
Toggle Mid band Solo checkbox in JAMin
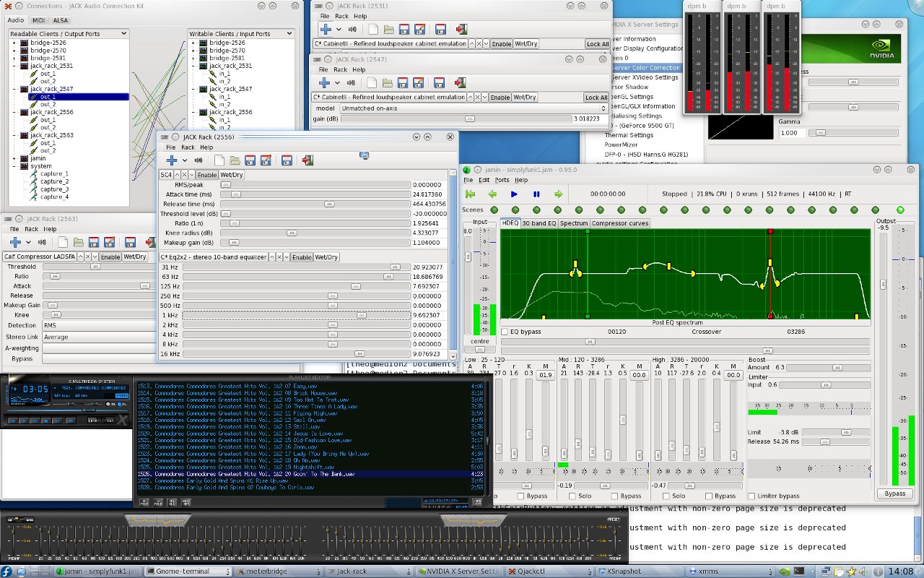(572, 496)
